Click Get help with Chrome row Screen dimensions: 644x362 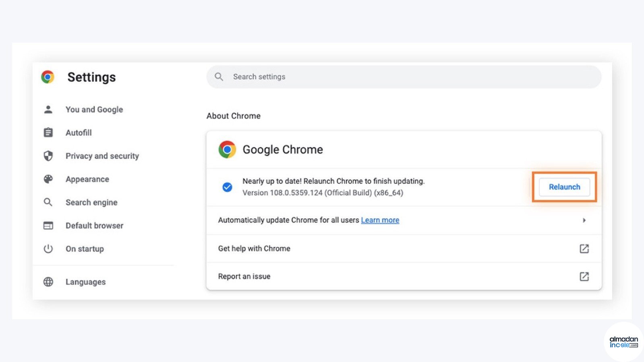[404, 249]
